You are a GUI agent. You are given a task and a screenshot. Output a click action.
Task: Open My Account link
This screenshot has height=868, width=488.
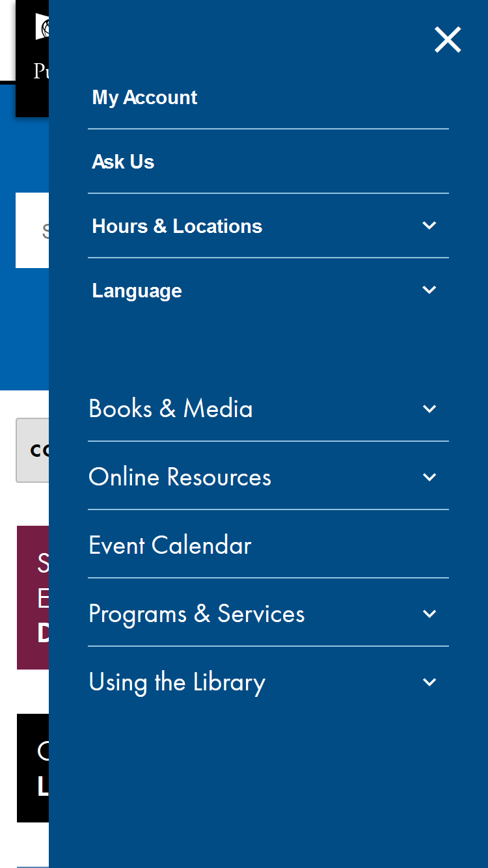(x=144, y=98)
